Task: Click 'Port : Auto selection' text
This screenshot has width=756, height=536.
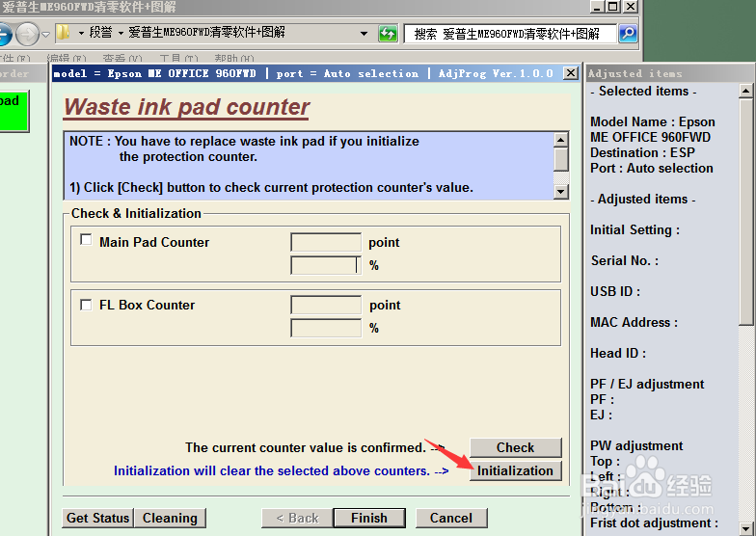Action: pos(652,168)
